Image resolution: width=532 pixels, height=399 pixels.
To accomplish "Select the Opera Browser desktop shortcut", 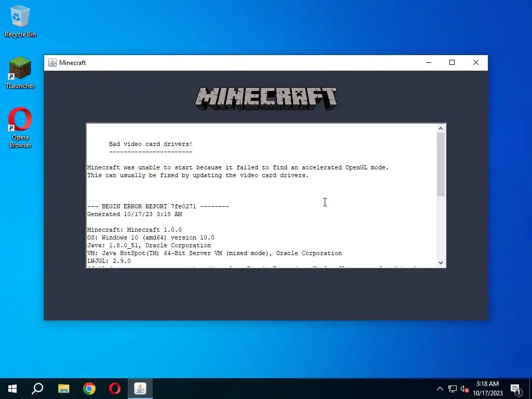I will [x=20, y=128].
